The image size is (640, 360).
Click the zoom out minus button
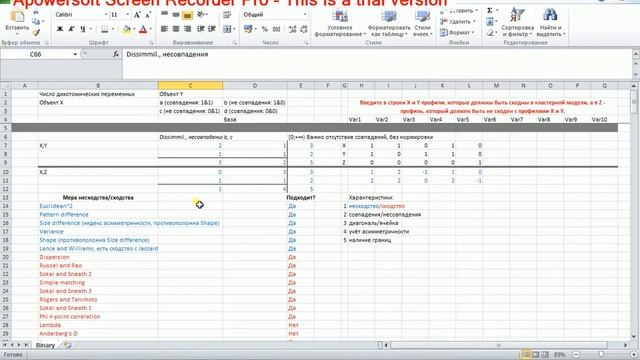576,355
